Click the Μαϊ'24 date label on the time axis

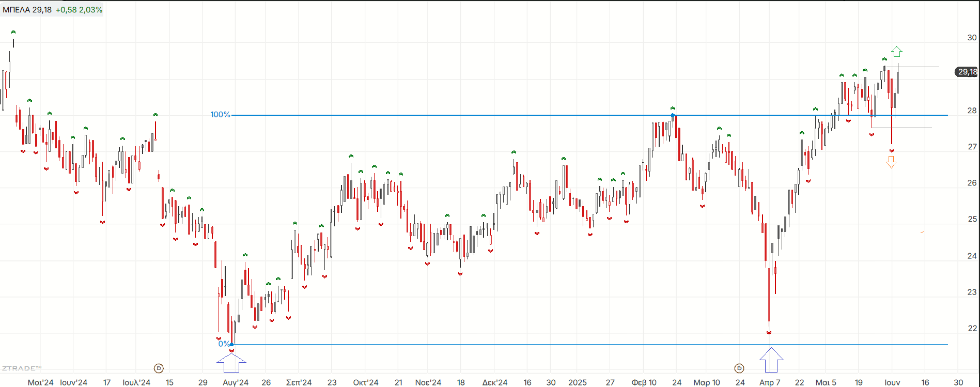pyautogui.click(x=41, y=382)
